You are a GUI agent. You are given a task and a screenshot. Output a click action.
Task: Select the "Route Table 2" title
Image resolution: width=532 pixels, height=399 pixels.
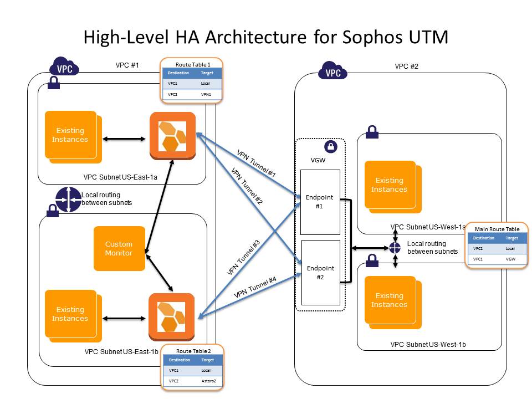[x=194, y=351]
